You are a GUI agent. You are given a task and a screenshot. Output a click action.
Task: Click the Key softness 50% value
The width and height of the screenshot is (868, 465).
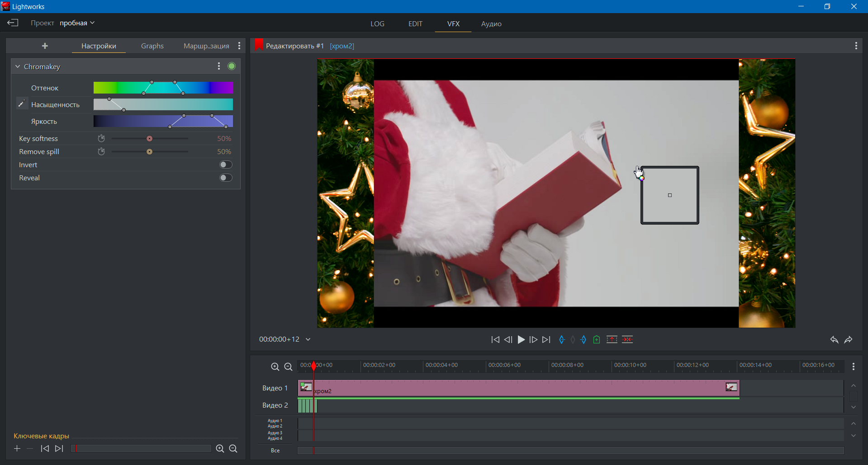pyautogui.click(x=224, y=139)
